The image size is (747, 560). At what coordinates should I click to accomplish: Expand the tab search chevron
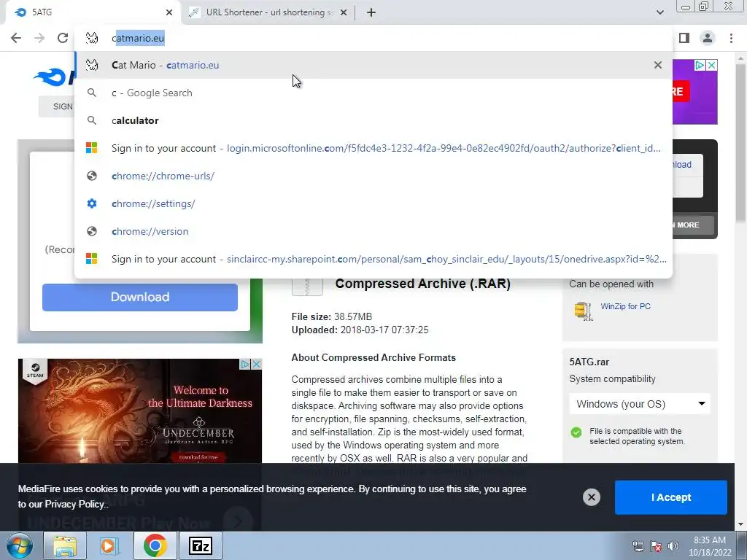point(659,12)
